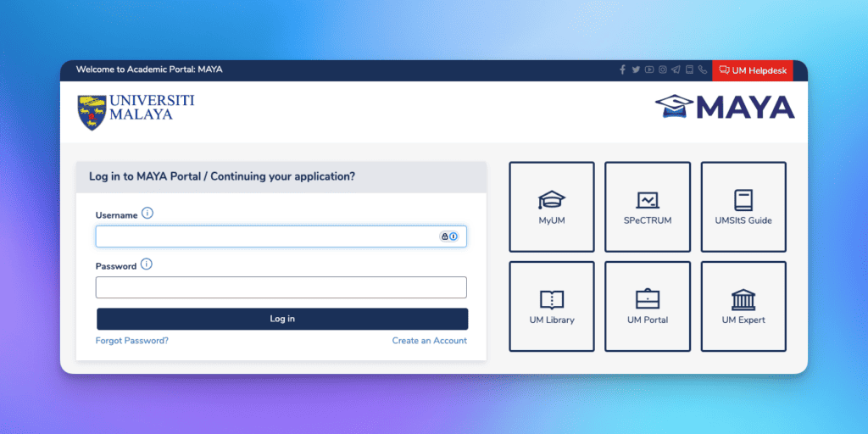This screenshot has width=868, height=434.
Task: Open the Create an Account link
Action: [430, 341]
